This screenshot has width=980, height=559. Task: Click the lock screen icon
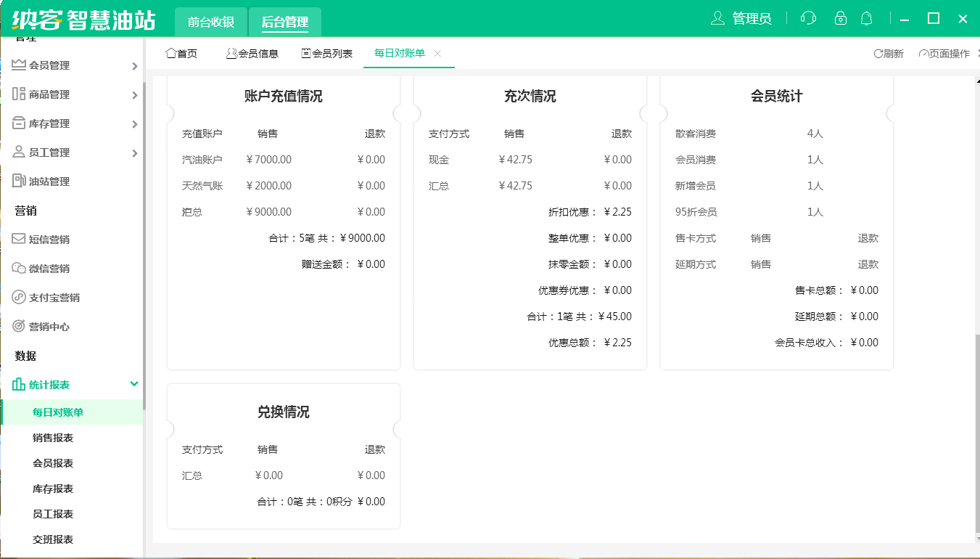click(840, 18)
